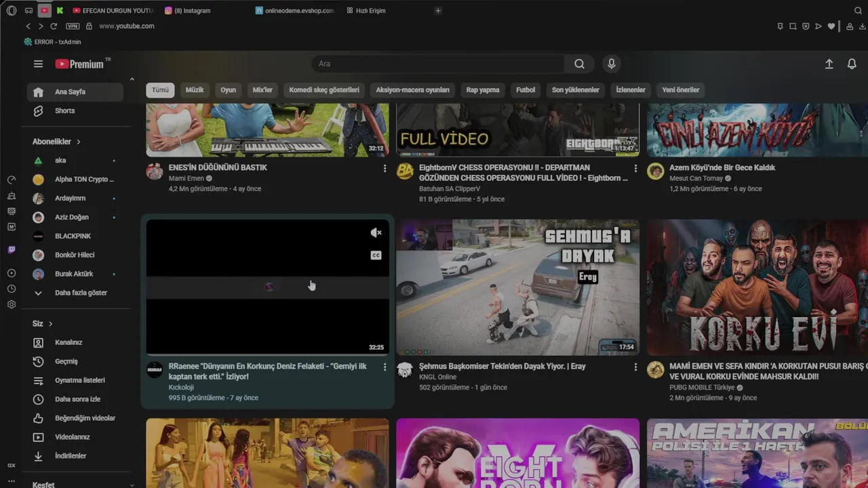Open the ad blocker shield icon
This screenshot has width=868, height=488.
[806, 26]
